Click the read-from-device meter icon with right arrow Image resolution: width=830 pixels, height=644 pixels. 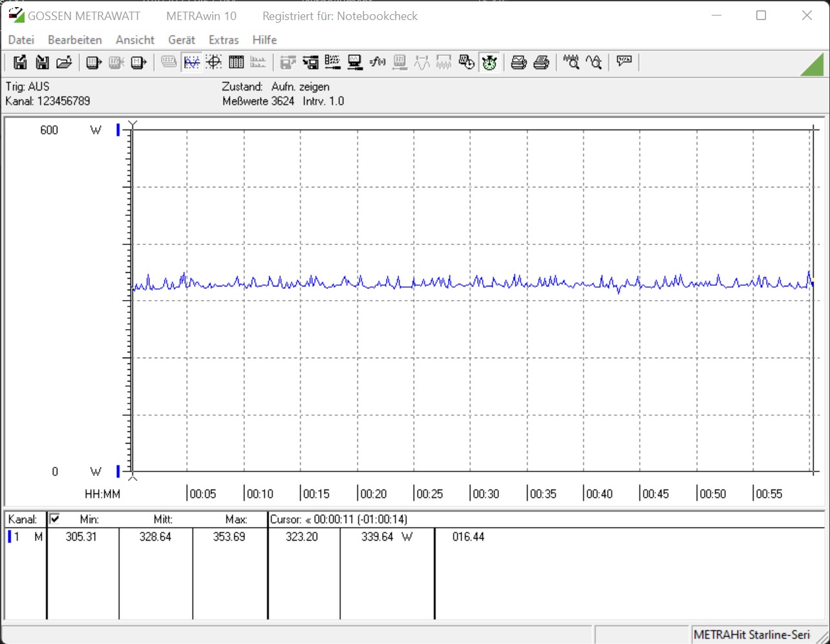click(94, 62)
